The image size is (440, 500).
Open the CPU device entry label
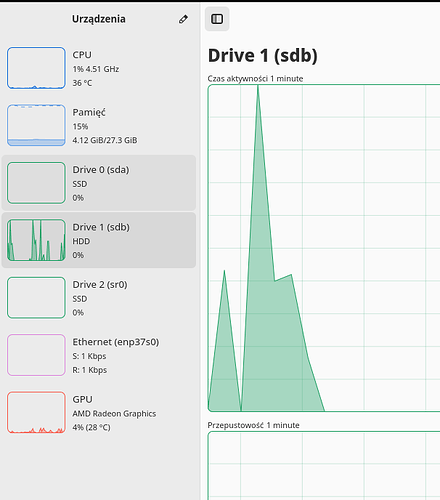(x=82, y=55)
